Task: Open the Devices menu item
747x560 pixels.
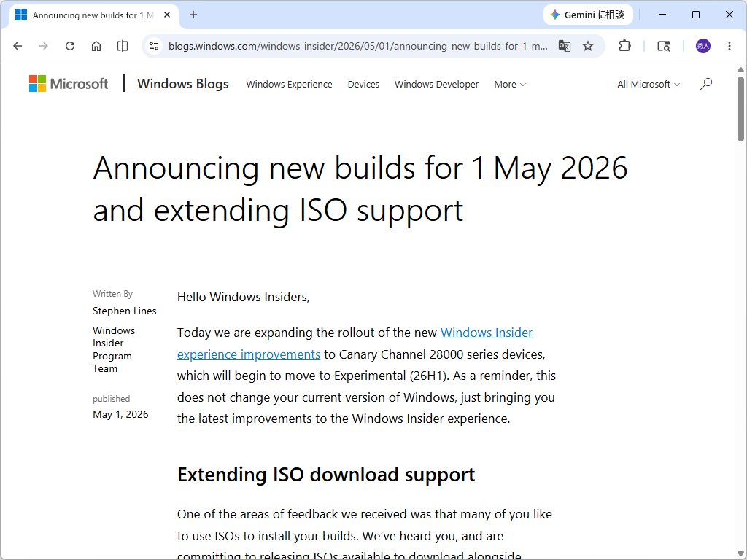Action: point(363,85)
